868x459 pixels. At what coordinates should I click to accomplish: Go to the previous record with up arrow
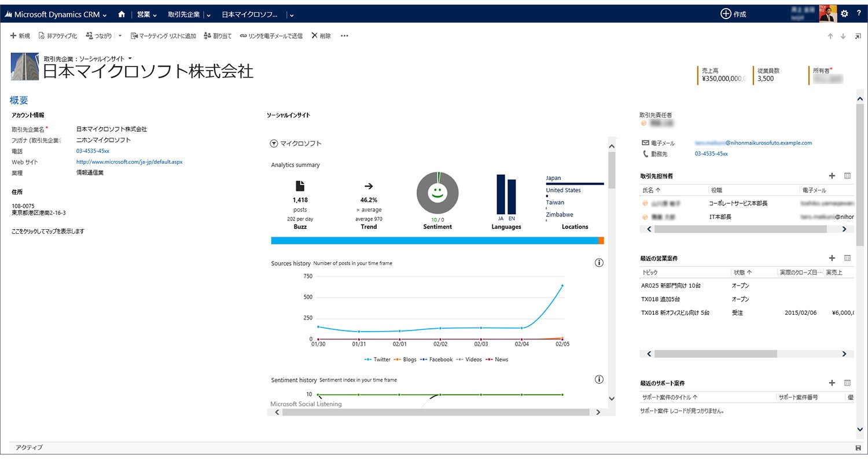click(830, 36)
